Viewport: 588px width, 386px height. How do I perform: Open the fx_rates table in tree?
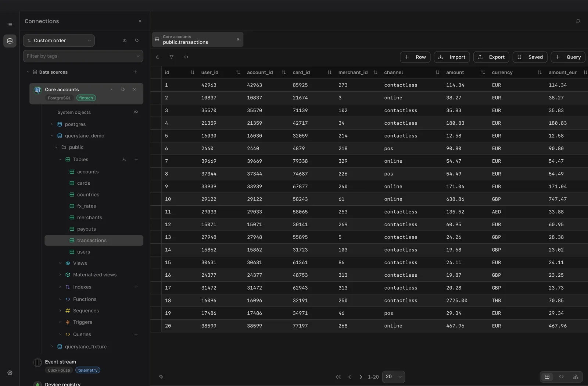(x=86, y=206)
